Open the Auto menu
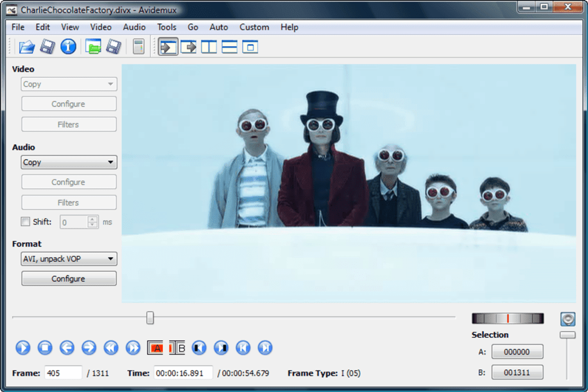 218,27
